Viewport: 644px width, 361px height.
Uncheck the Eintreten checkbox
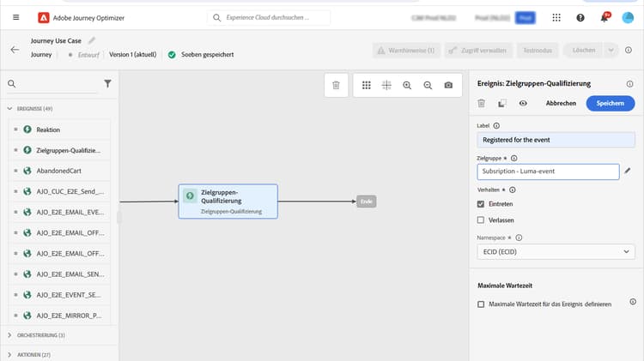[x=481, y=204]
